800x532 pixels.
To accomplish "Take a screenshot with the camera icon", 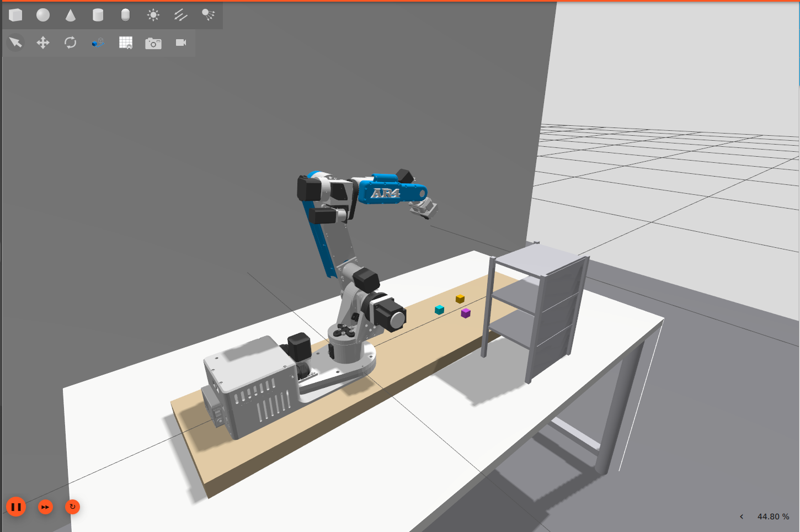I will 153,43.
